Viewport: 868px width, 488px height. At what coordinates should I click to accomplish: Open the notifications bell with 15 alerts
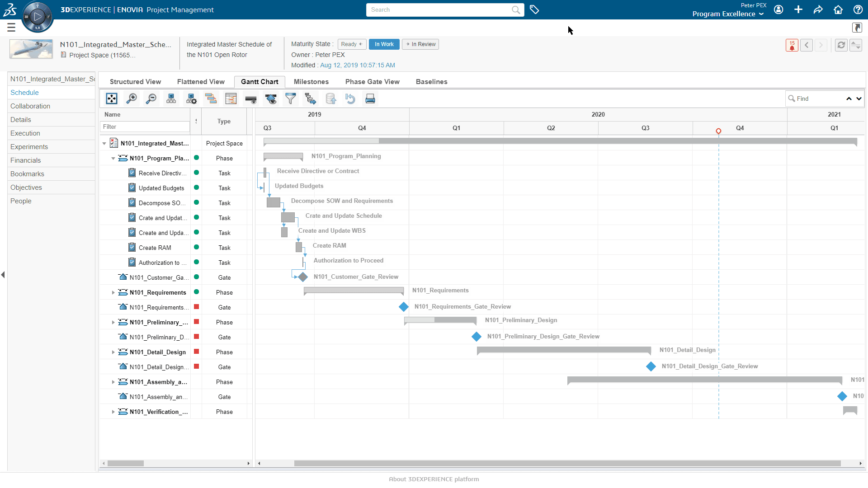792,45
